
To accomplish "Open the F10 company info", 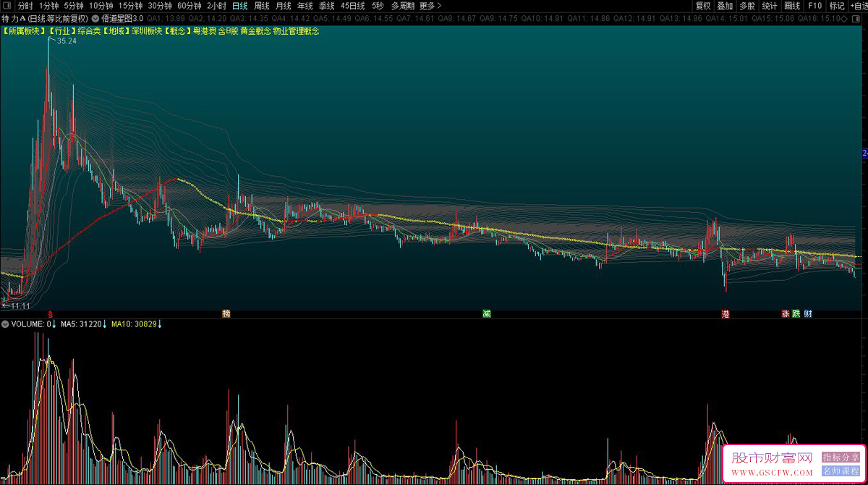I will point(814,6).
